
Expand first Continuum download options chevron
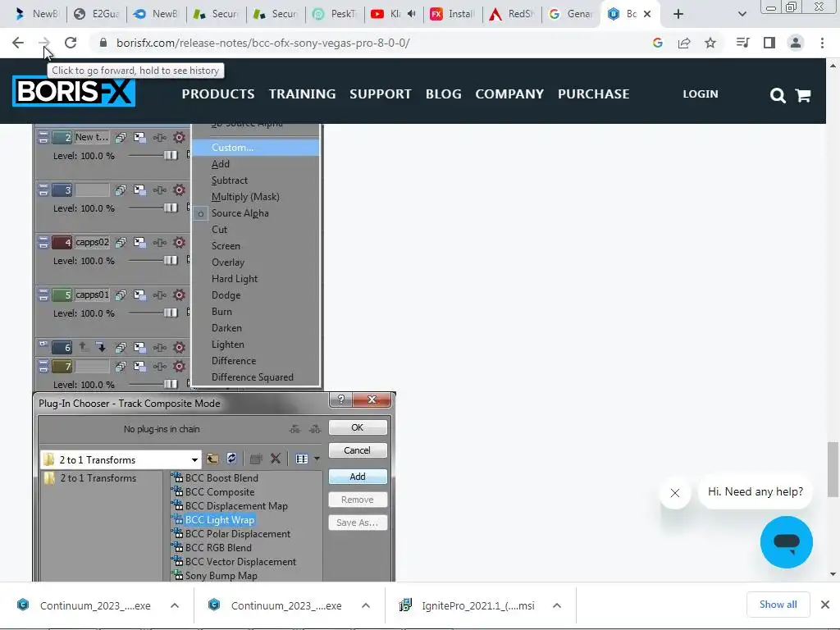click(x=175, y=606)
